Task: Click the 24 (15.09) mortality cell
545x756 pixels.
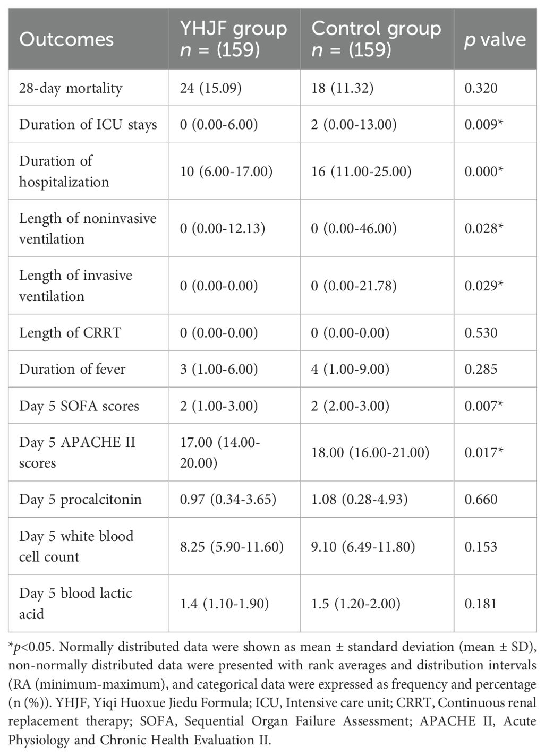Action: pos(211,88)
